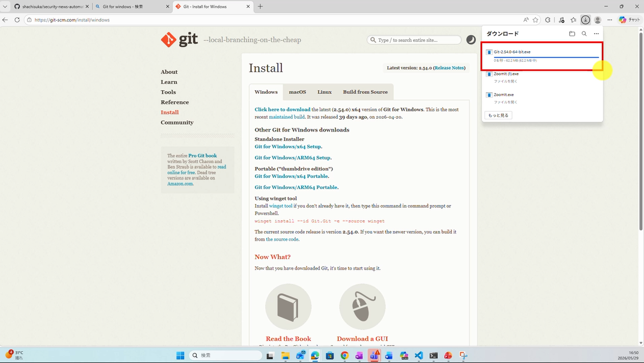Open File Explorer from the taskbar
The image size is (644, 363).
pos(285,355)
